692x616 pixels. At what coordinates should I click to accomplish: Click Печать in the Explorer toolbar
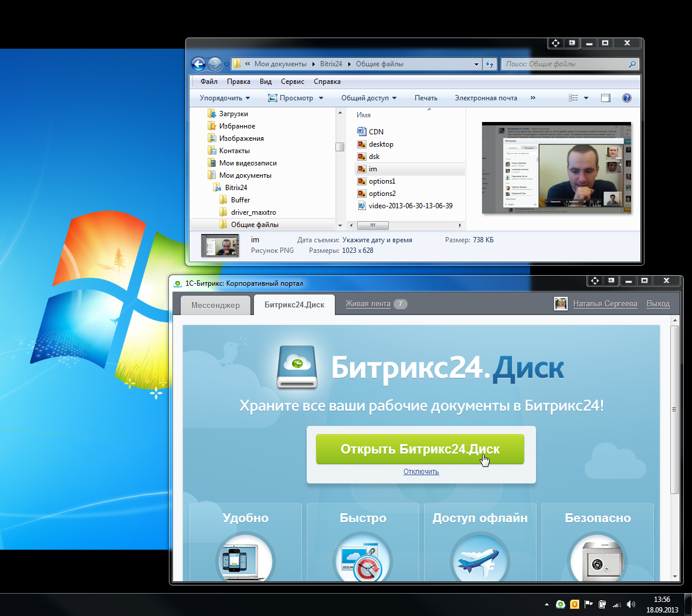(x=426, y=98)
